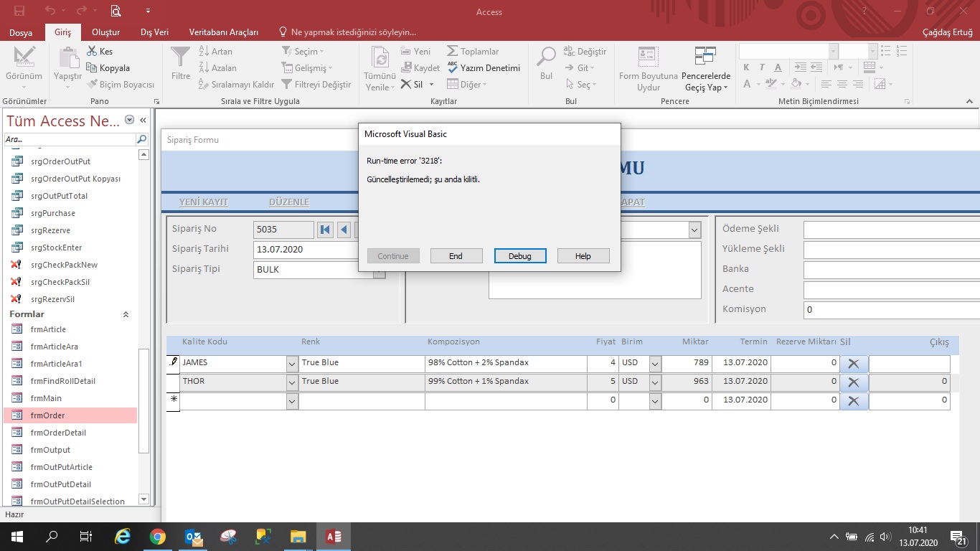Expand the Kalite Kodu dropdown for JAMES
Image resolution: width=980 pixels, height=551 pixels.
(x=292, y=364)
